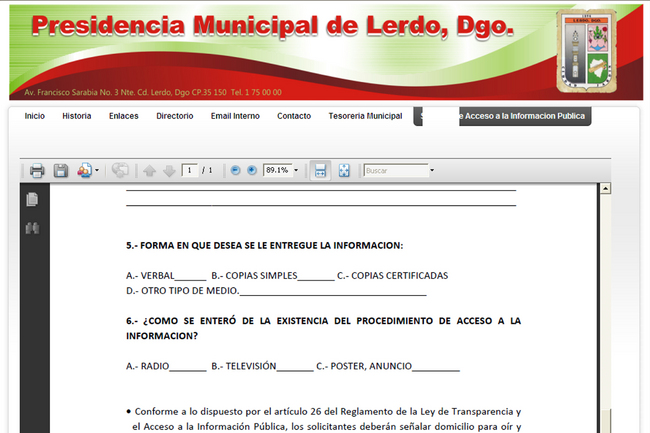Viewport: 650px width, 433px height.
Task: Open the pages thumbnail panel icon
Action: point(32,199)
